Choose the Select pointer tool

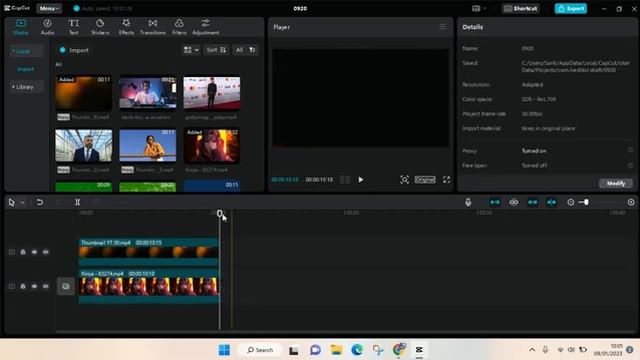tap(11, 202)
